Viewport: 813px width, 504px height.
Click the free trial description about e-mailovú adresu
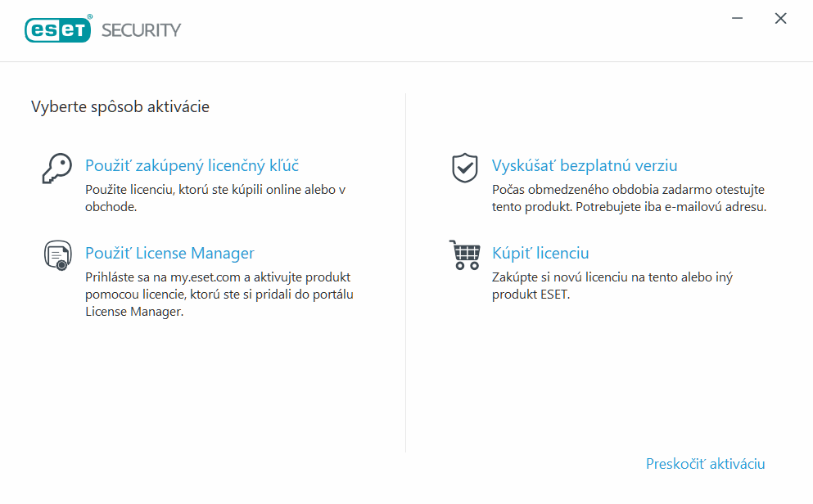(629, 198)
